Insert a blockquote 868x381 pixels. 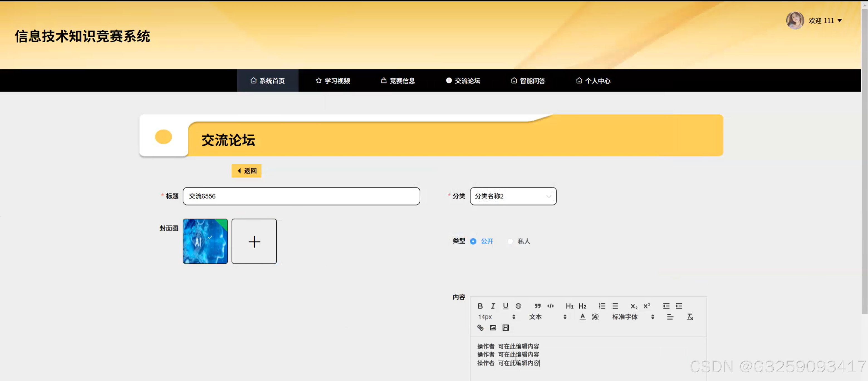click(538, 306)
